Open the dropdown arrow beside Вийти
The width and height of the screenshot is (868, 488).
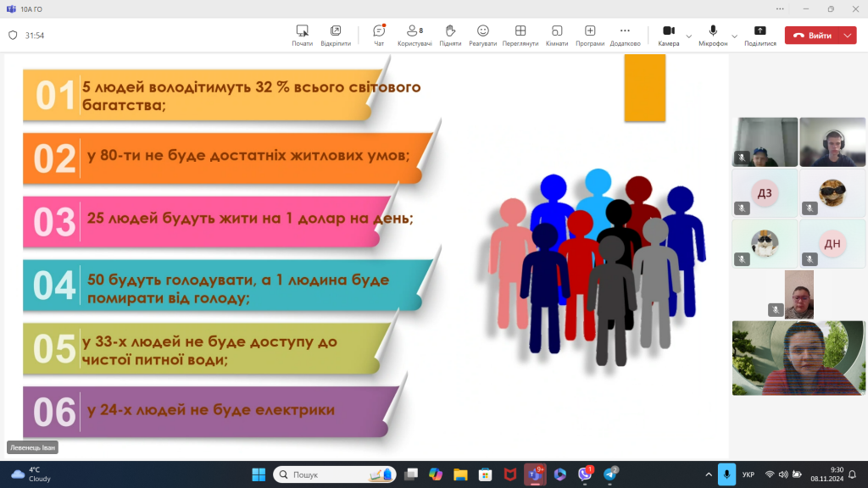point(849,36)
